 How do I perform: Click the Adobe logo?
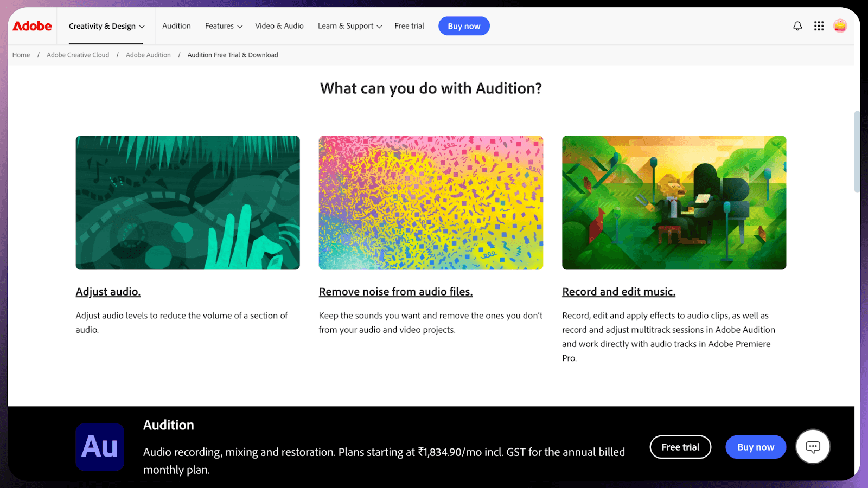point(32,26)
